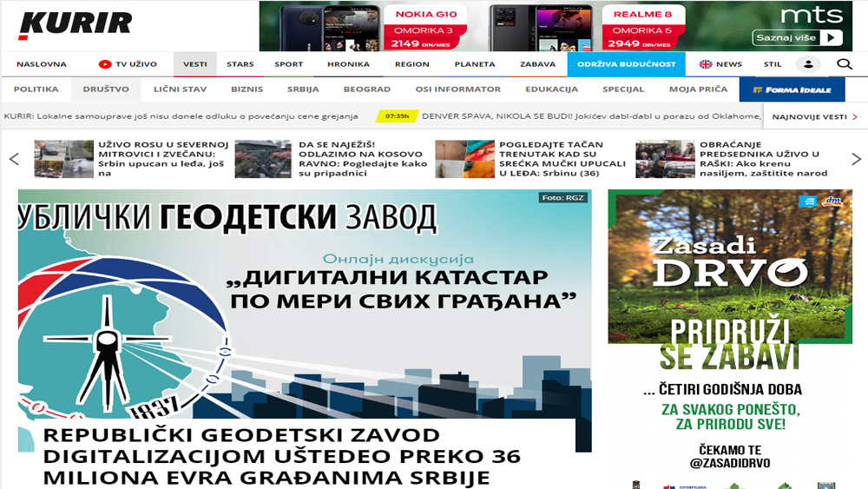Select EDUKACIJA subcategory
This screenshot has height=489, width=868.
[551, 89]
